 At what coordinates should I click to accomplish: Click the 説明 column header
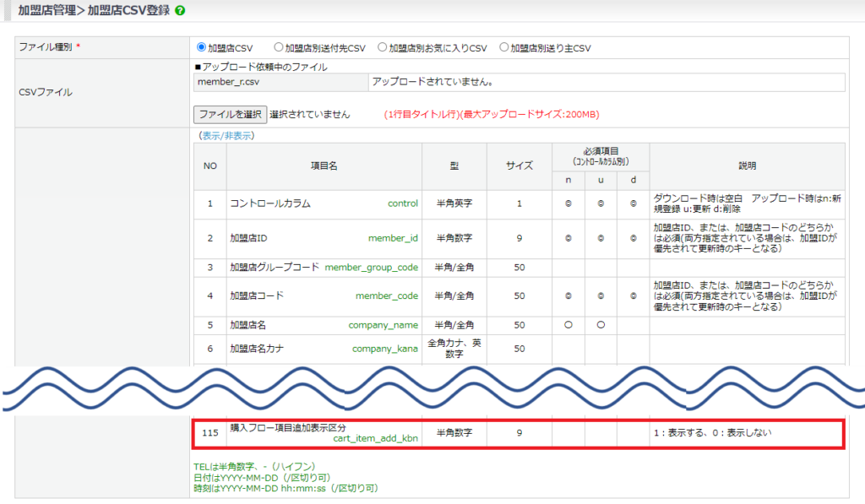click(747, 166)
